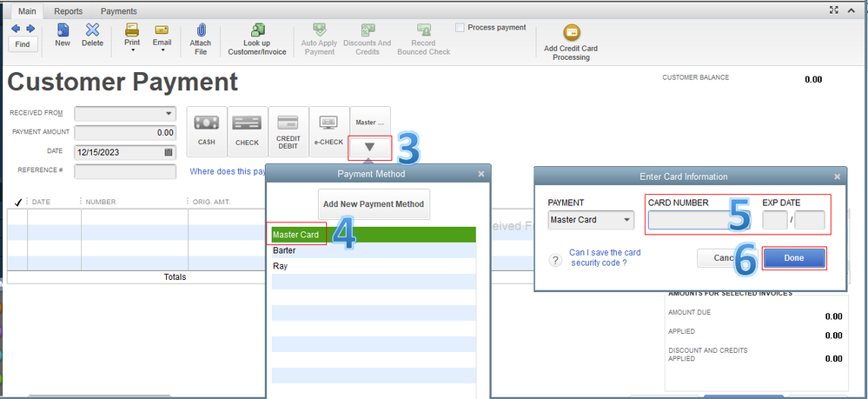
Task: Expand more payment methods dropdown arrow
Action: point(370,148)
